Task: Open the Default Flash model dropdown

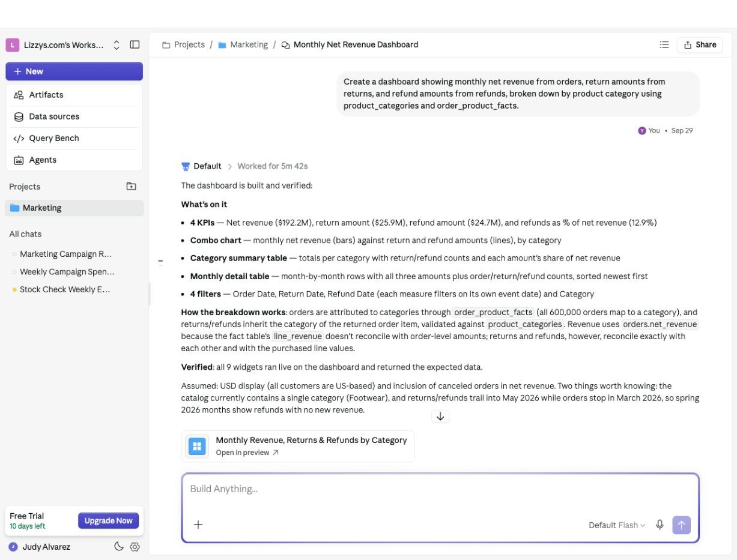Action: 617,525
